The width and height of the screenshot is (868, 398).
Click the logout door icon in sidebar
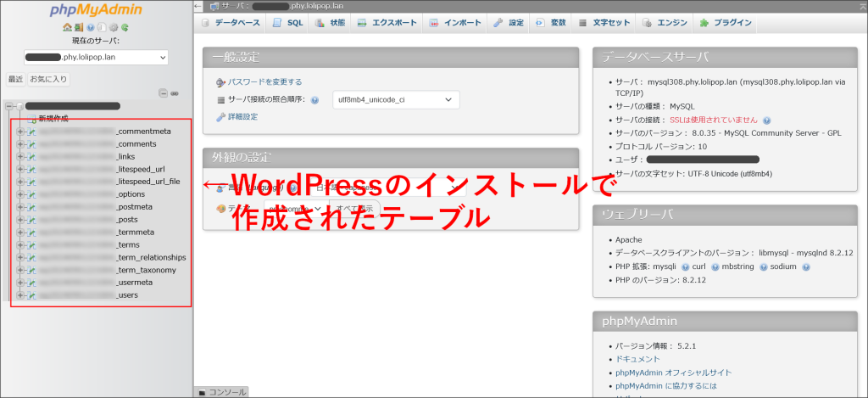79,27
